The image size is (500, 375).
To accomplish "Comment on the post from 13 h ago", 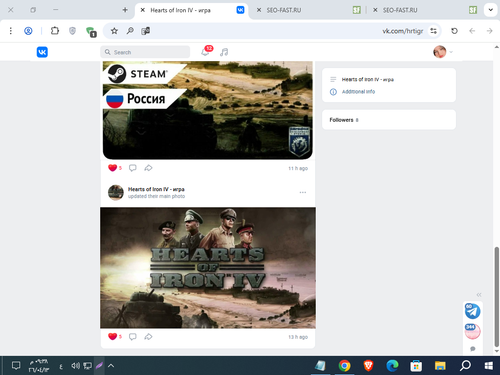I will pyautogui.click(x=133, y=337).
